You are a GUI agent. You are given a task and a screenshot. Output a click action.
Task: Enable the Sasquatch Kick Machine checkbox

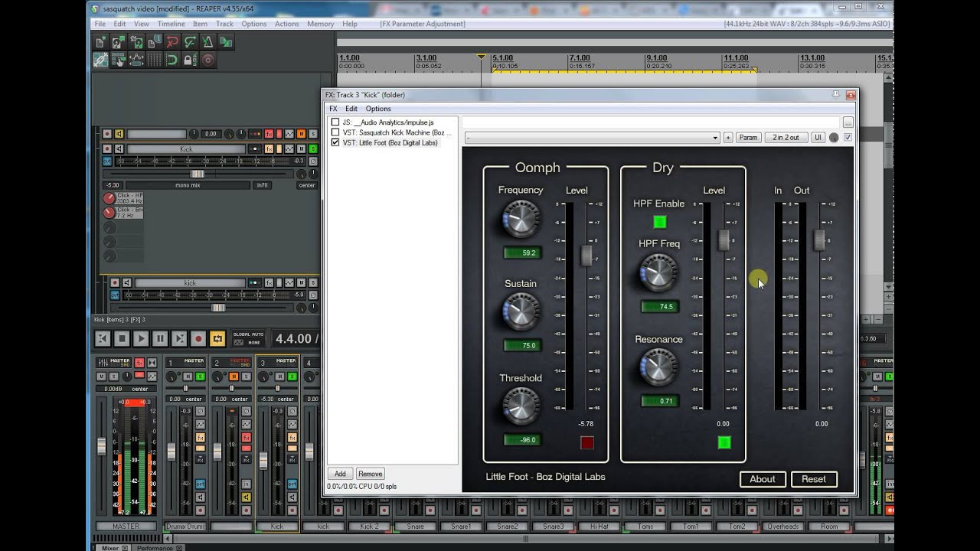pos(335,132)
